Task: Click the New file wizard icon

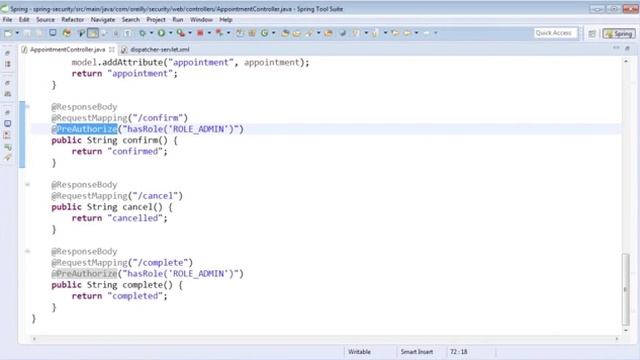Action: 8,33
